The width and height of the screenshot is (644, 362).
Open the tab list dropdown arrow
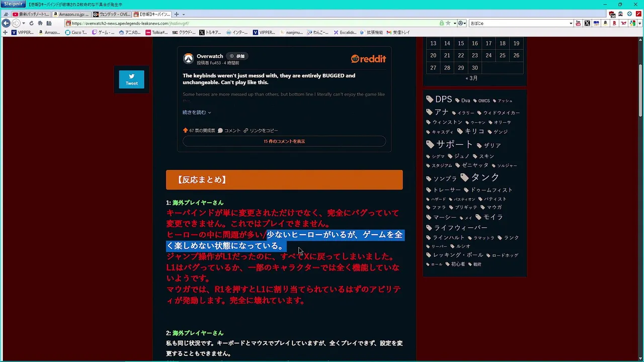(184, 14)
